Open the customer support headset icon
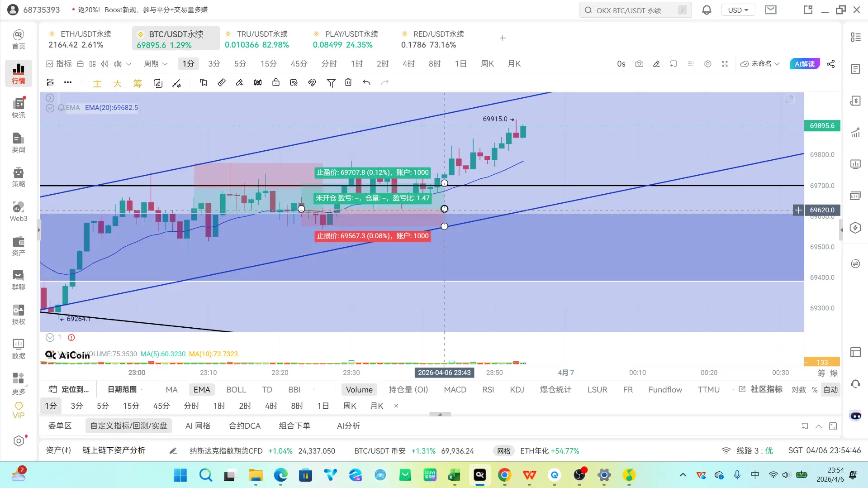The height and width of the screenshot is (488, 868). click(x=855, y=384)
